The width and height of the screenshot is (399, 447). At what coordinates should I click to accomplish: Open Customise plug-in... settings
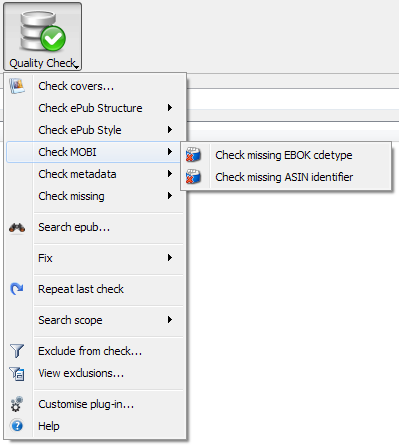coord(95,404)
